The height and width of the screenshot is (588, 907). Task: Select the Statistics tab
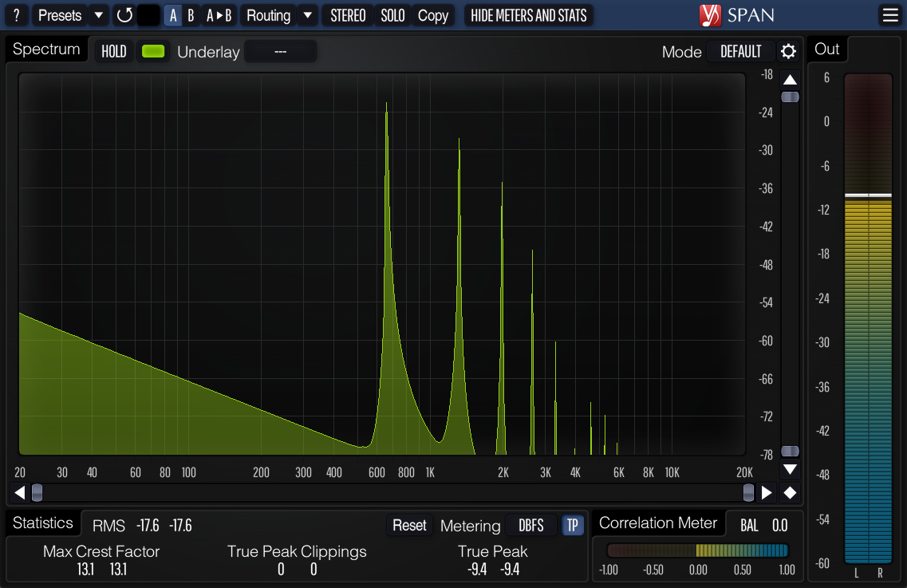43,523
